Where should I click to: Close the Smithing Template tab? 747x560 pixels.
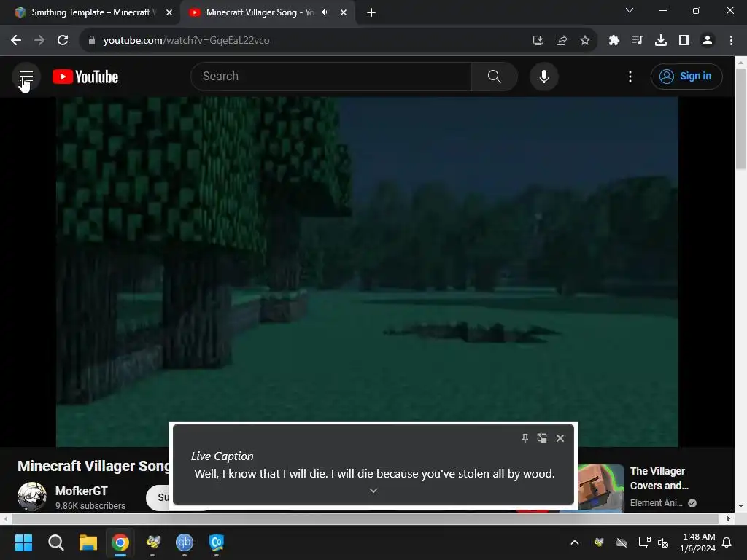pyautogui.click(x=169, y=12)
